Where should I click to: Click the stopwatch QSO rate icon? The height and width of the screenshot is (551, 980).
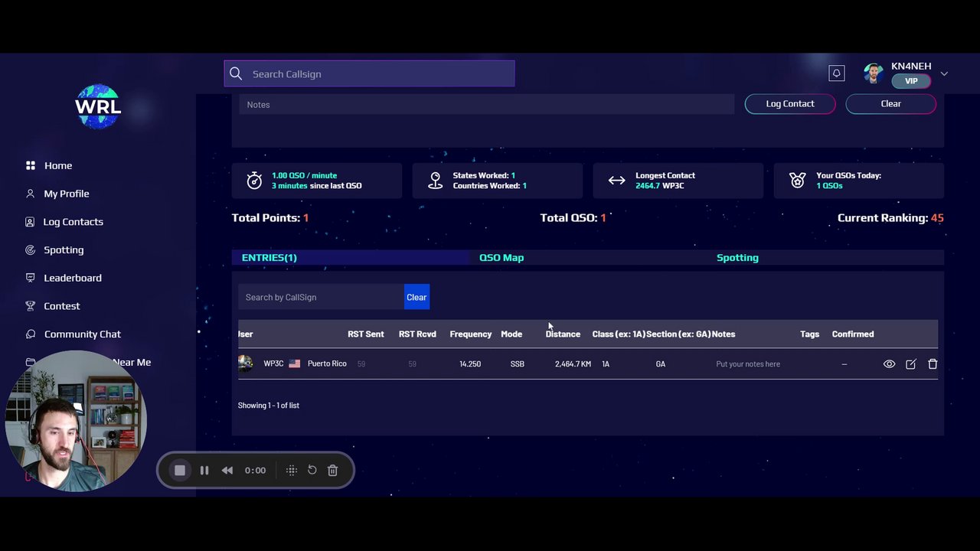(254, 181)
